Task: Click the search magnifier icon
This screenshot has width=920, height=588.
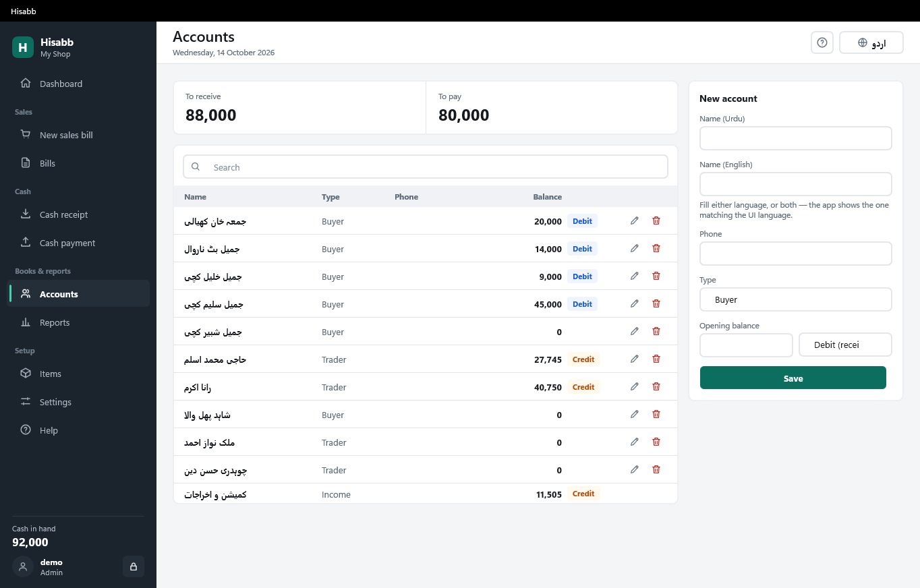Action: click(x=196, y=167)
